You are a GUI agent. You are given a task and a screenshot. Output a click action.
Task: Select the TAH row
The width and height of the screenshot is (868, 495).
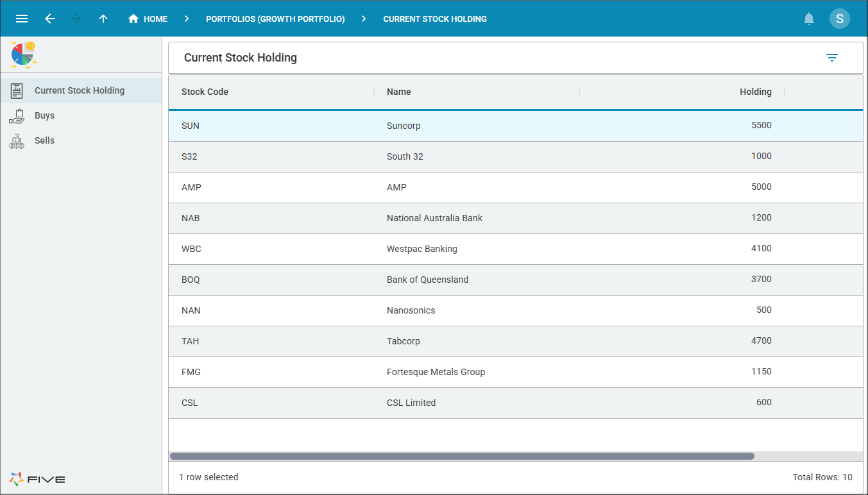(515, 341)
